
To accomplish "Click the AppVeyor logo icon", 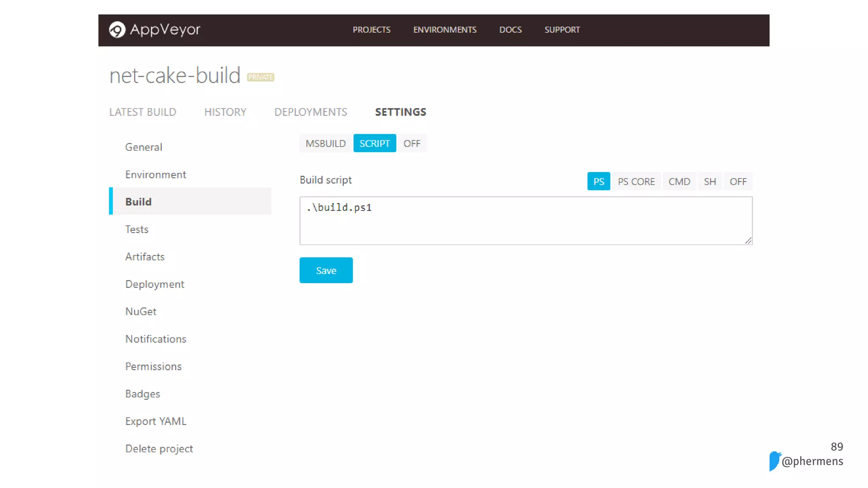I will click(x=117, y=30).
